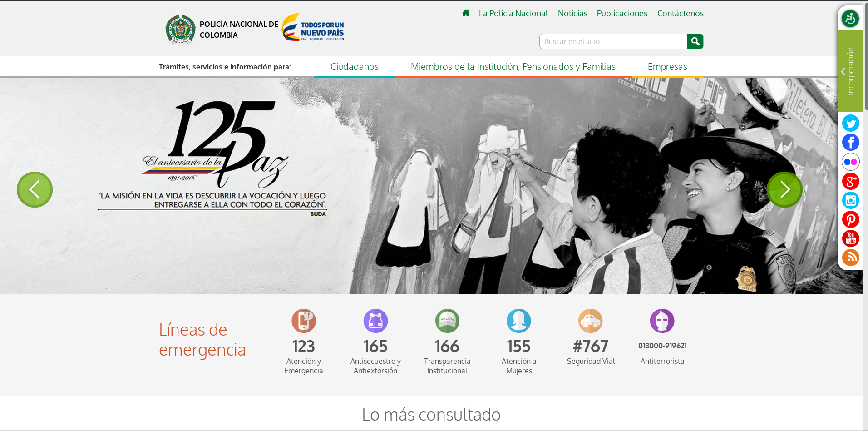Image resolution: width=868 pixels, height=431 pixels.
Task: Click the Pinterest icon
Action: [x=851, y=219]
